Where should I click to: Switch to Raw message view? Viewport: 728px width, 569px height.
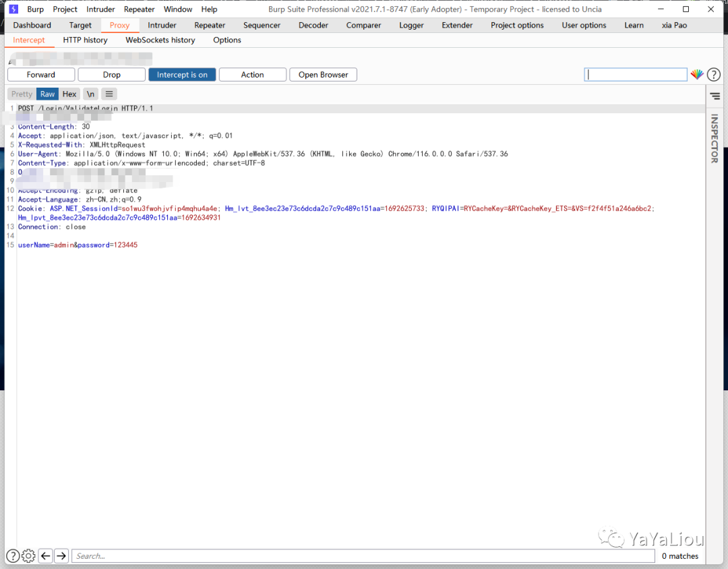(x=47, y=94)
